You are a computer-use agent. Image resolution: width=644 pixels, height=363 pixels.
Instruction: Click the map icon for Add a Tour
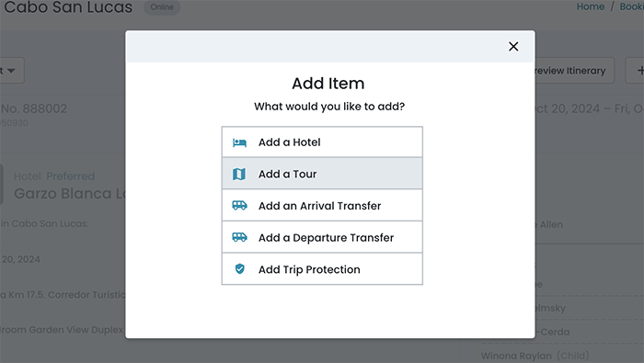(239, 174)
